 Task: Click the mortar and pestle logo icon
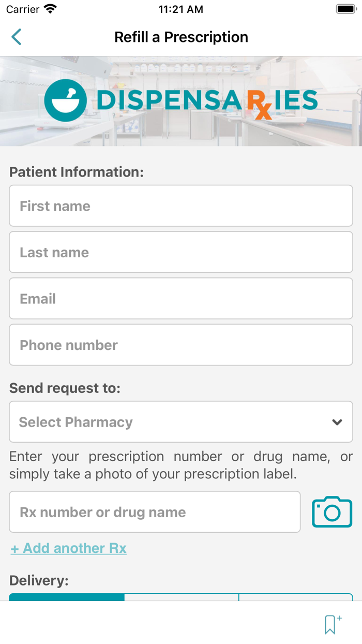[66, 100]
